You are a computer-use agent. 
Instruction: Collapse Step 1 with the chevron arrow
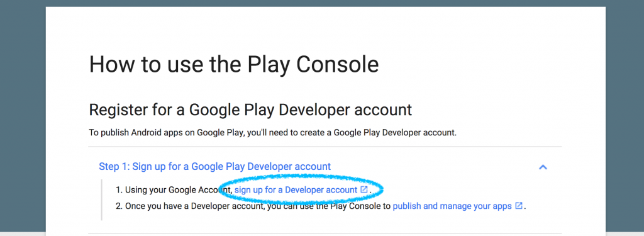[x=543, y=167]
